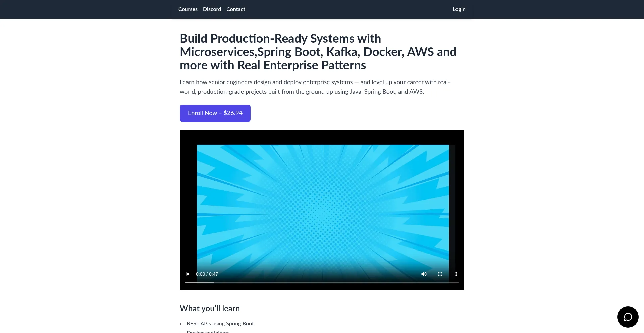This screenshot has width=644, height=333.
Task: Play the course preview video
Action: (188, 274)
